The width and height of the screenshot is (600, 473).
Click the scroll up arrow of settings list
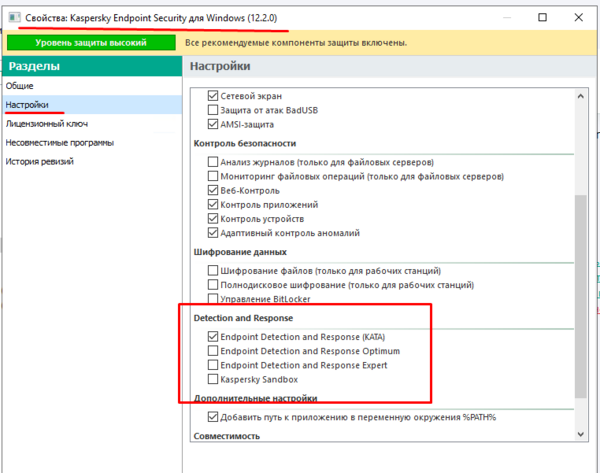[x=580, y=96]
